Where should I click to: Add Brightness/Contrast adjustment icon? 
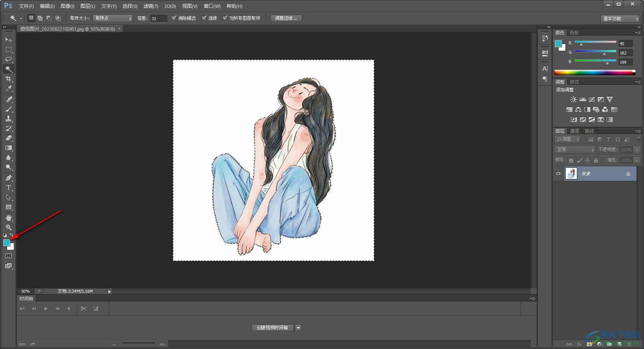(x=574, y=100)
